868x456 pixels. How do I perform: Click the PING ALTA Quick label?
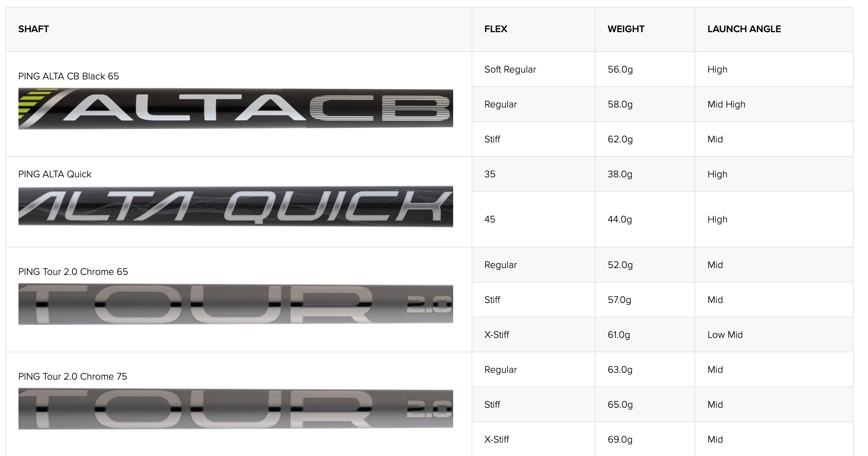tap(55, 174)
